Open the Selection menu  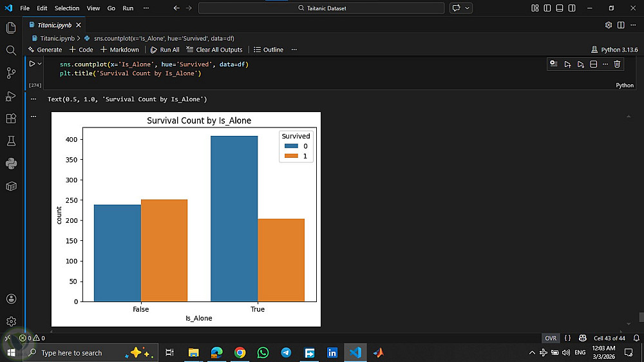67,8
